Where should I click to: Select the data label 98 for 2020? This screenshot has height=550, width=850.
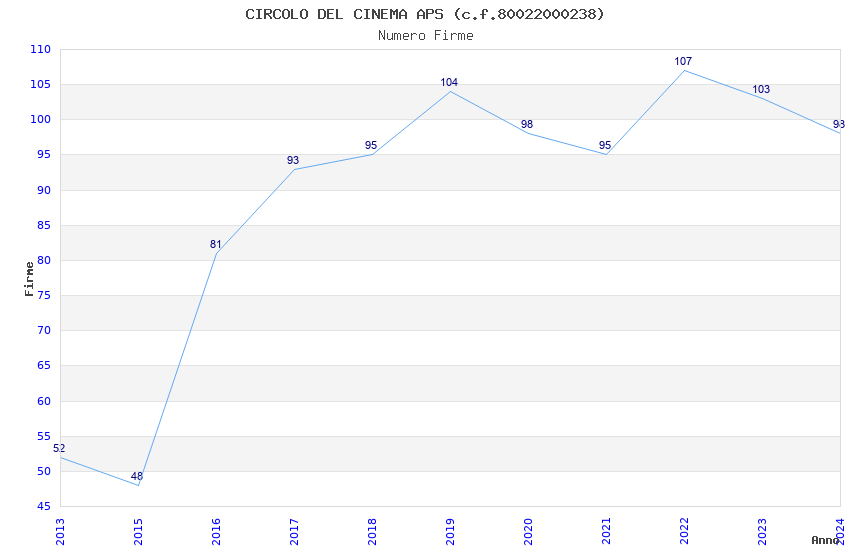point(527,125)
